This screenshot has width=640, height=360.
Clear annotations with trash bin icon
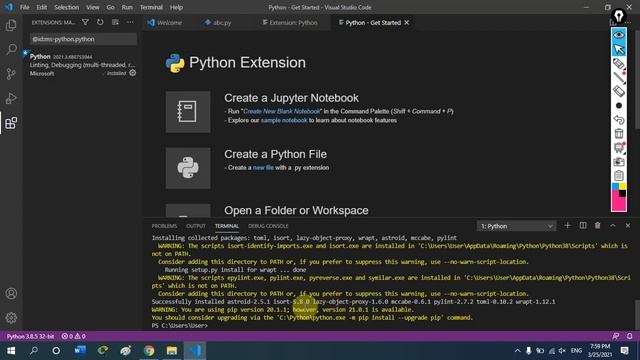(x=619, y=133)
